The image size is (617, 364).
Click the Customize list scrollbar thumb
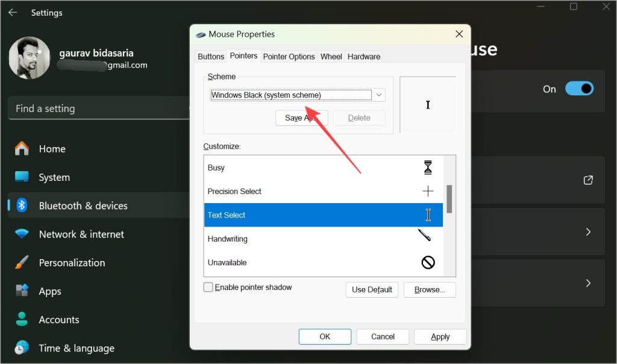[449, 199]
